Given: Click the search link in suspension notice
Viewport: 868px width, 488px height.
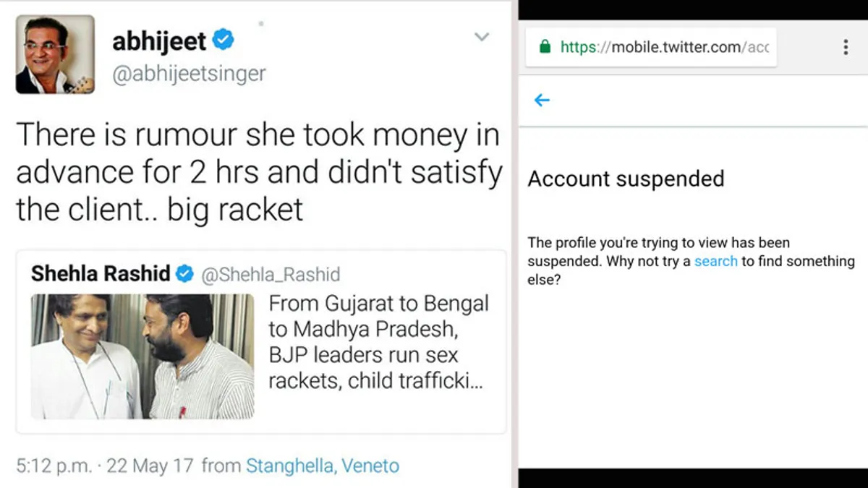Looking at the screenshot, I should coord(716,262).
